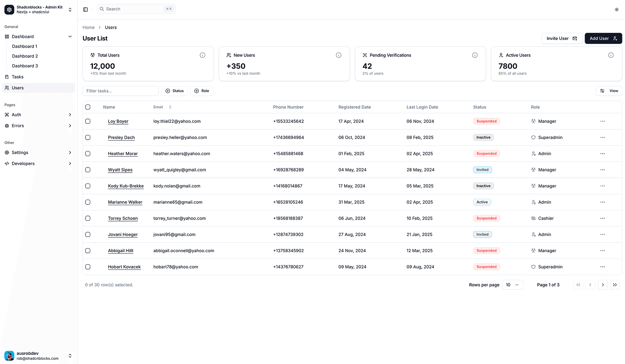Click phone number +18568188387
This screenshot has width=625, height=364.
288,218
